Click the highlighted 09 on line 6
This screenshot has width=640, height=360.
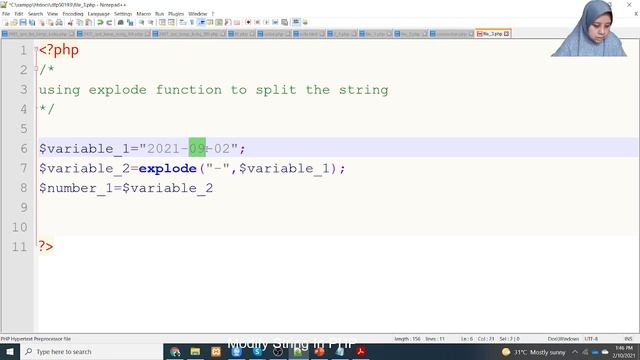[x=197, y=148]
